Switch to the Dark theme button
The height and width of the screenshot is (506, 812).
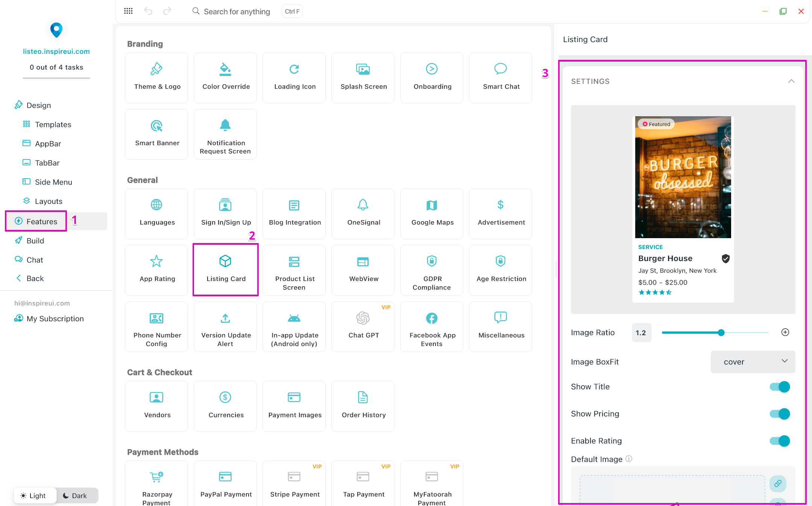75,495
